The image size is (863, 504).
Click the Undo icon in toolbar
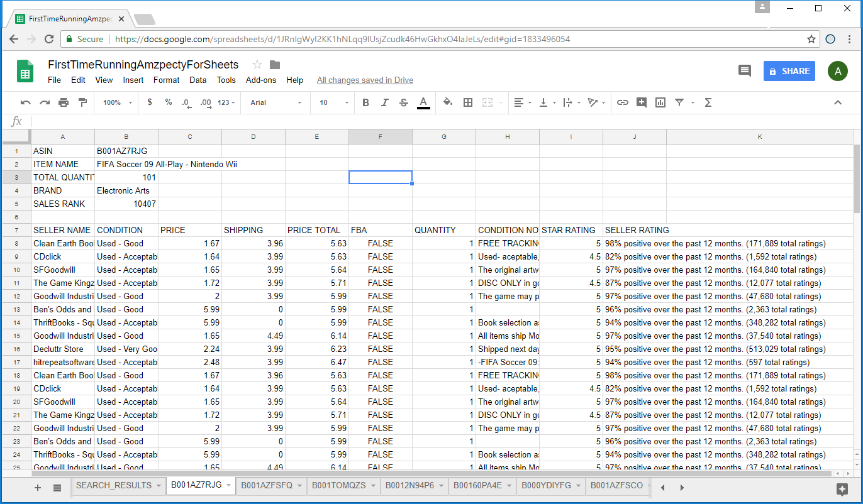click(x=26, y=102)
